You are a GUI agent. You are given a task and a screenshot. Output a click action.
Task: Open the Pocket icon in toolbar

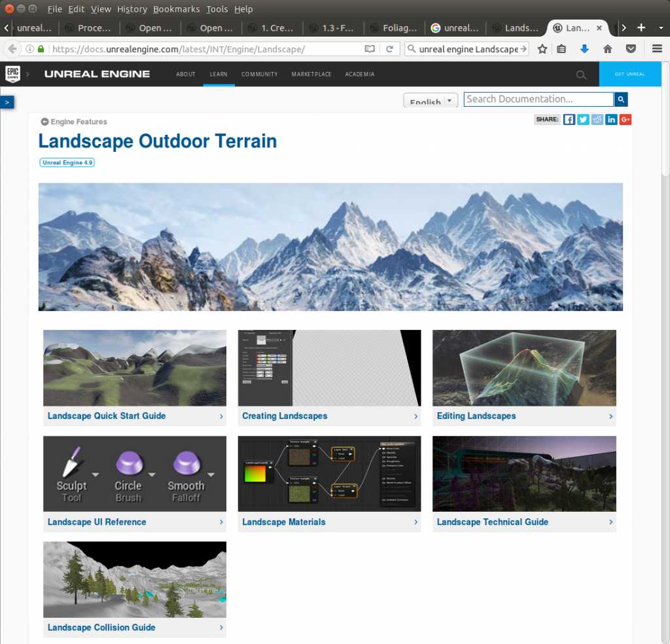tap(631, 49)
